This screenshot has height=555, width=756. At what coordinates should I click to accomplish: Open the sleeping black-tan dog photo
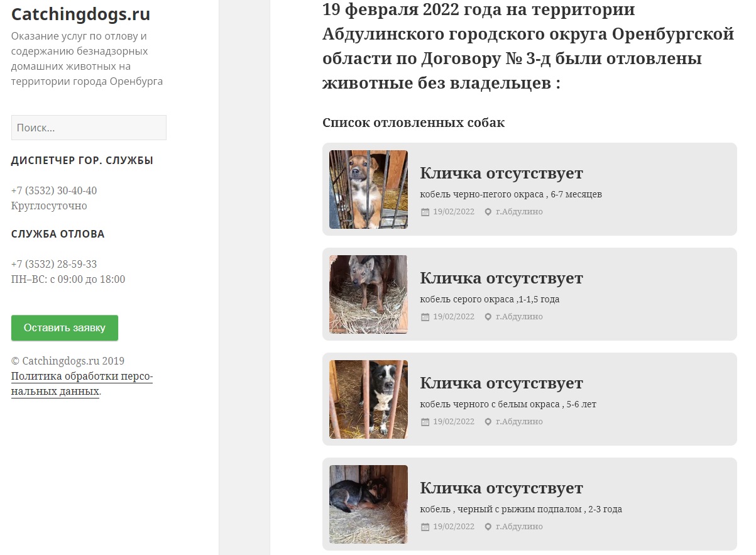point(368,504)
